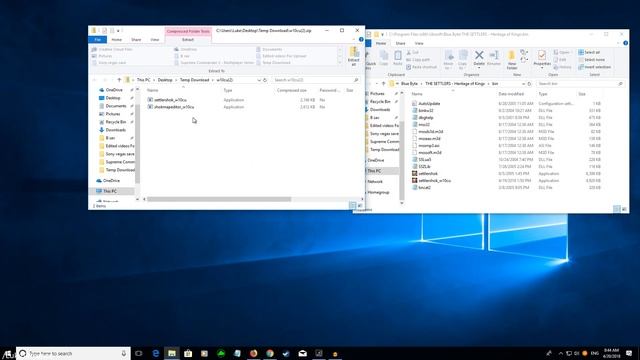Image resolution: width=640 pixels, height=360 pixels.
Task: Collapse the bin window ribbon
Action: [x=618, y=43]
